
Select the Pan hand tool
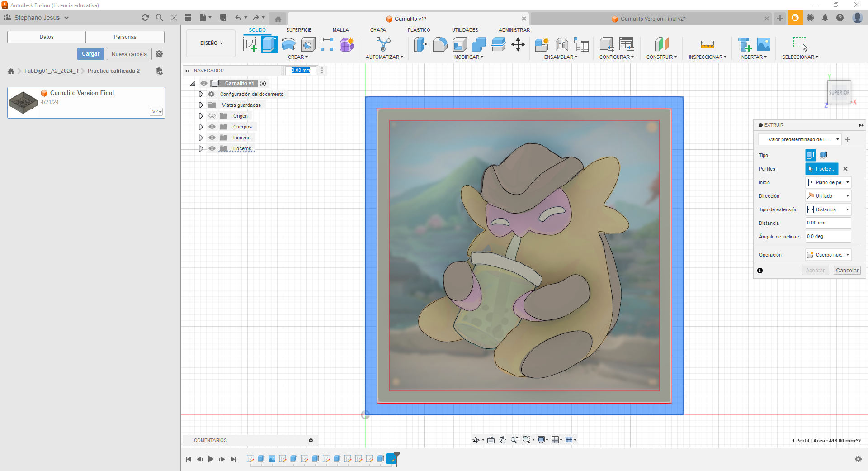click(x=503, y=440)
